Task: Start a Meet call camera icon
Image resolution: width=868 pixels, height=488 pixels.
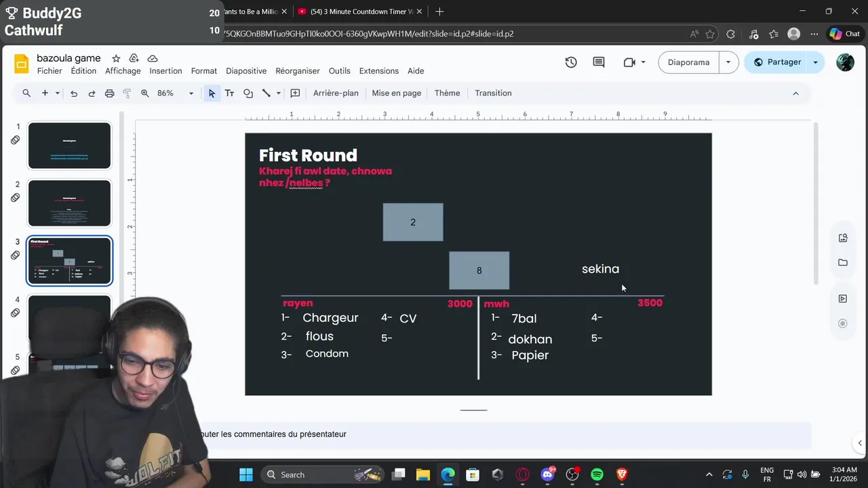Action: pos(629,62)
